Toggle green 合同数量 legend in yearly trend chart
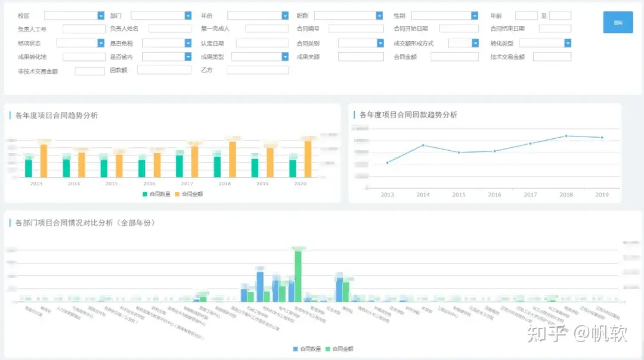The image size is (644, 360). 156,194
